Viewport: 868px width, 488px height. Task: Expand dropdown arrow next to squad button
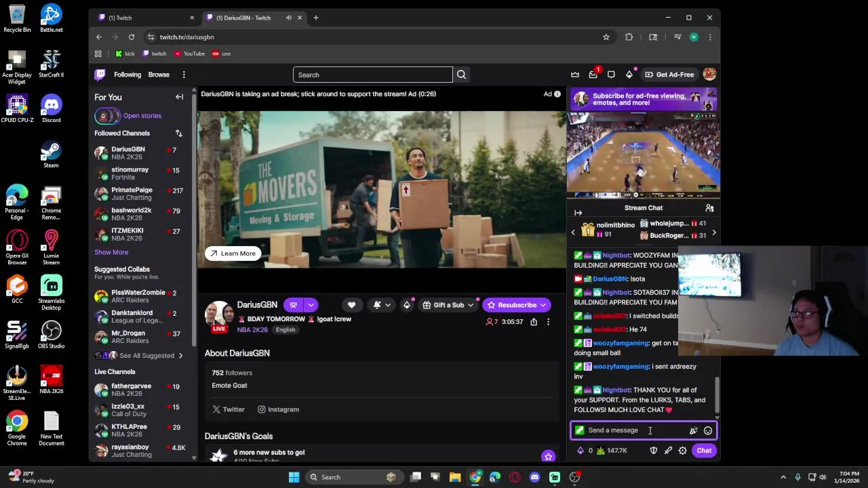click(311, 305)
